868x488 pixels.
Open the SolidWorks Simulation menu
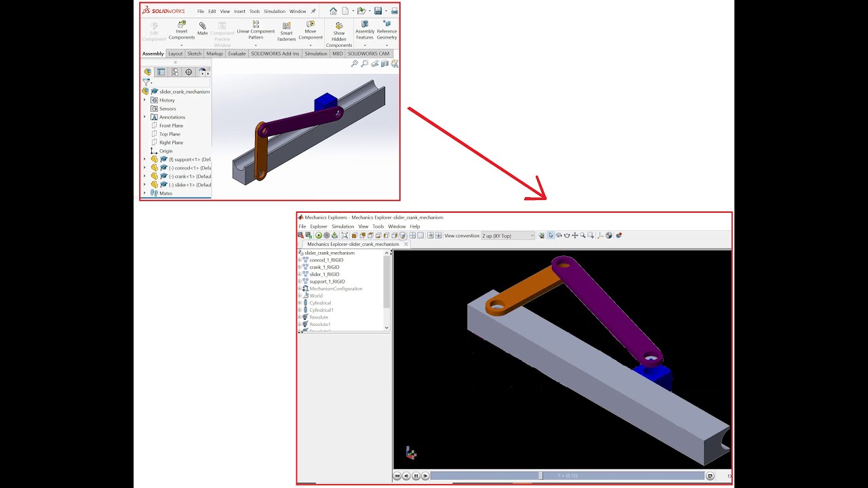(x=275, y=11)
